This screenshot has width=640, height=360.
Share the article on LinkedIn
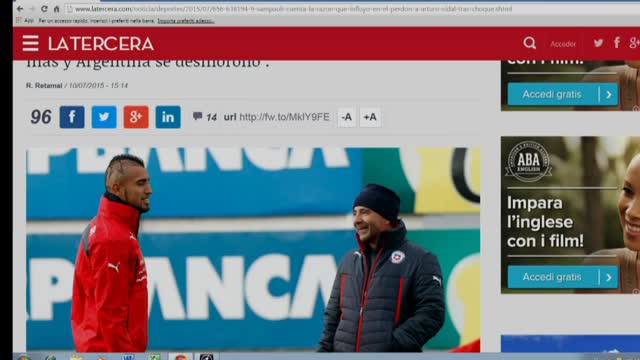click(x=168, y=117)
